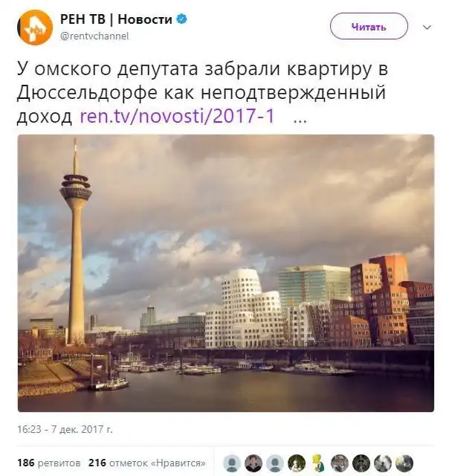452x476 pixels.
Task: Click the РЕН ТВ | Новости account name
Action: coord(116,19)
